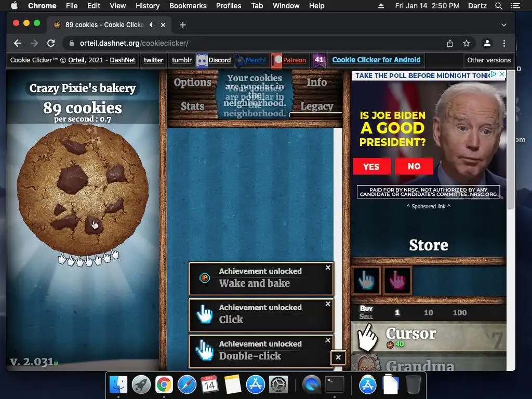Expand the Other versions dropdown
This screenshot has width=532, height=399.
click(x=488, y=60)
